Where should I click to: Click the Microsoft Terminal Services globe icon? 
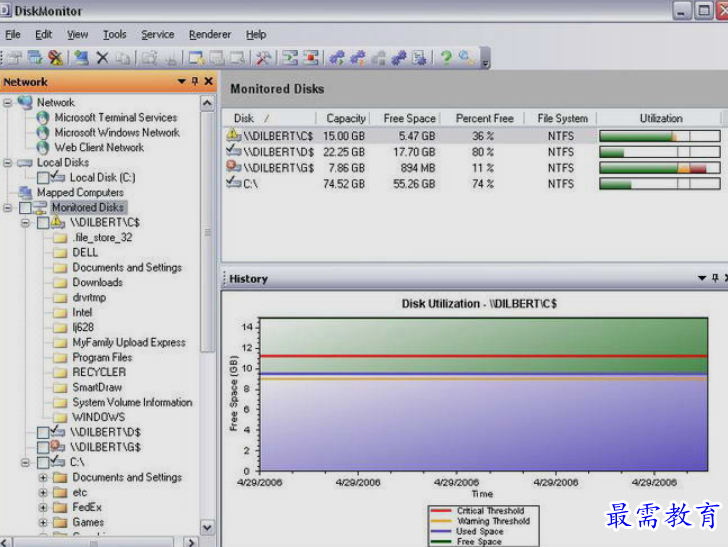(43, 117)
